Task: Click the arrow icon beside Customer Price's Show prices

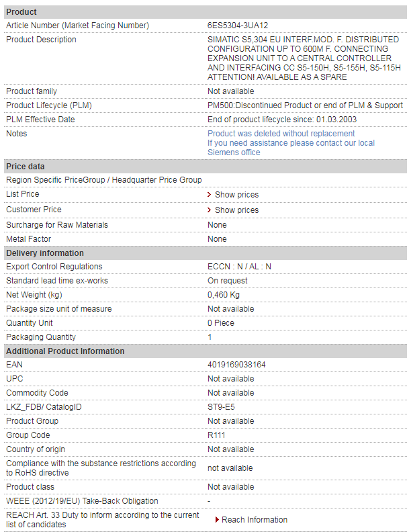Action: pyautogui.click(x=210, y=210)
